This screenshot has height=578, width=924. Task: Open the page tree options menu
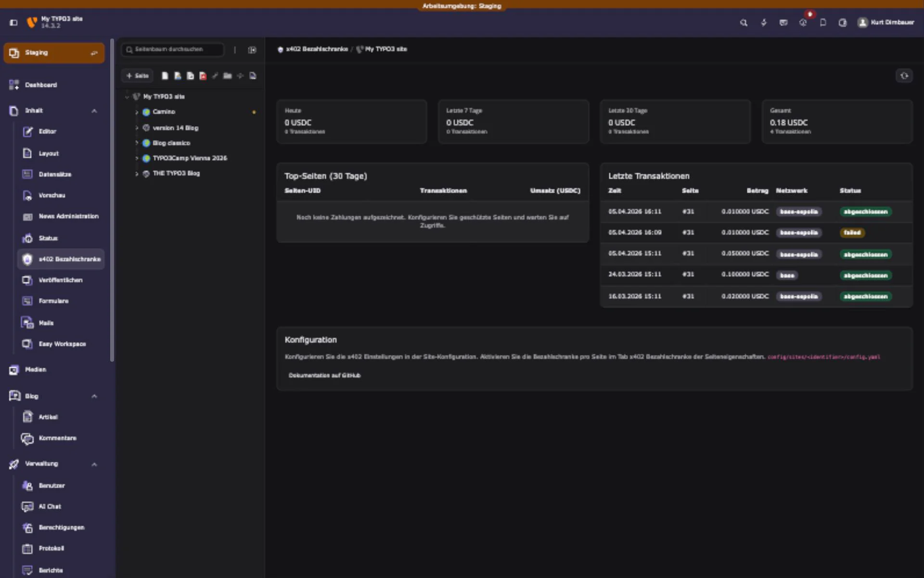click(x=235, y=50)
